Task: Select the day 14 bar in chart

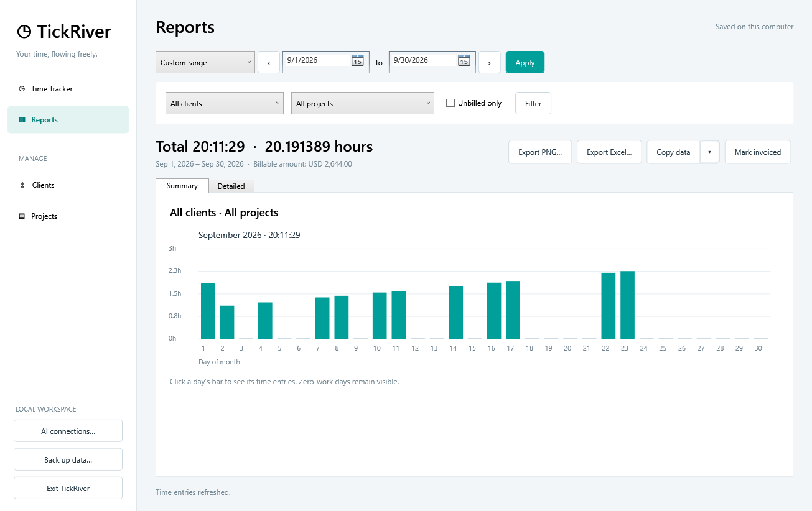Action: click(x=456, y=312)
